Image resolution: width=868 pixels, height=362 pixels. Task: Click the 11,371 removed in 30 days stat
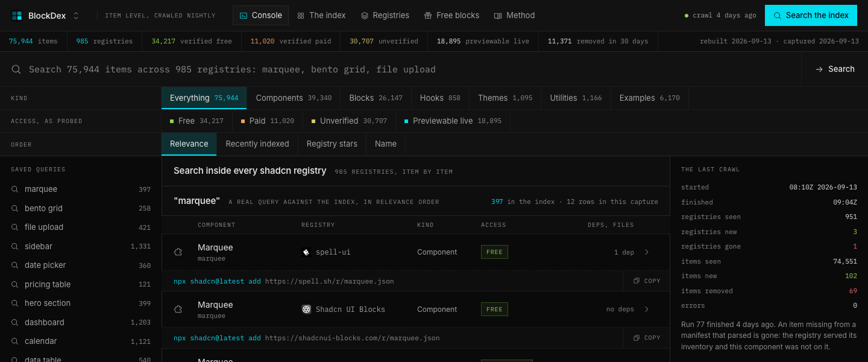(x=598, y=42)
